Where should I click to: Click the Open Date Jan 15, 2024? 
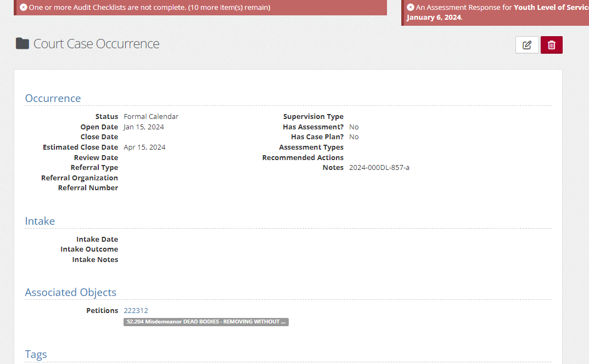pyautogui.click(x=144, y=127)
